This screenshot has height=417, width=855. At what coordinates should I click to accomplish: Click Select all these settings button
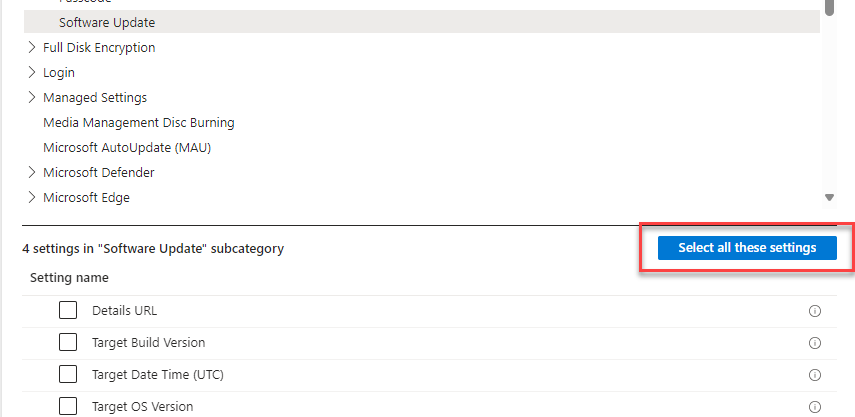[x=747, y=248]
